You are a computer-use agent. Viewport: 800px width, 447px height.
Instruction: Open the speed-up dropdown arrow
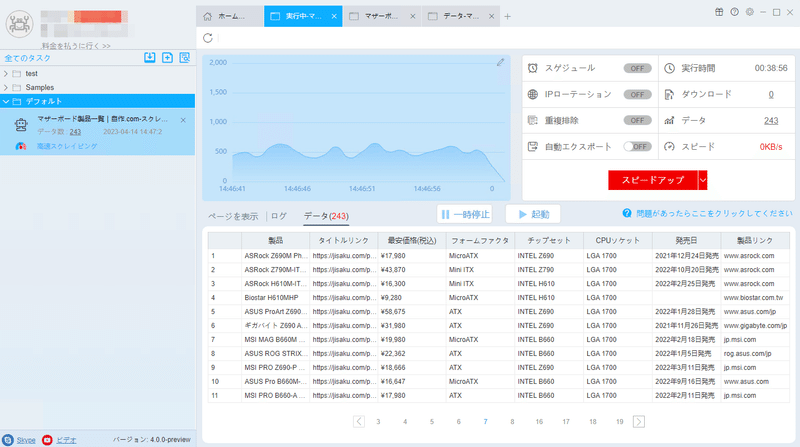click(x=703, y=180)
